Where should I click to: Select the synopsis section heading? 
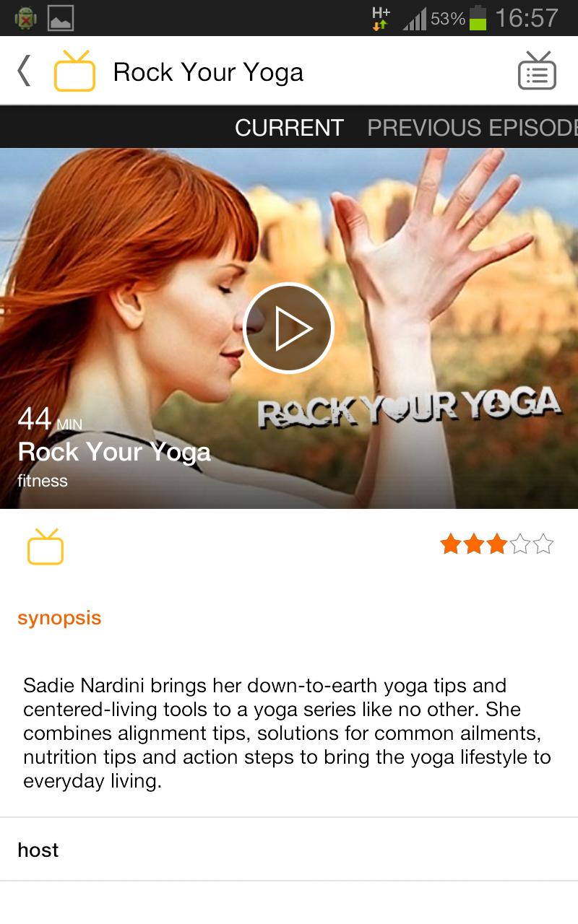(x=59, y=619)
